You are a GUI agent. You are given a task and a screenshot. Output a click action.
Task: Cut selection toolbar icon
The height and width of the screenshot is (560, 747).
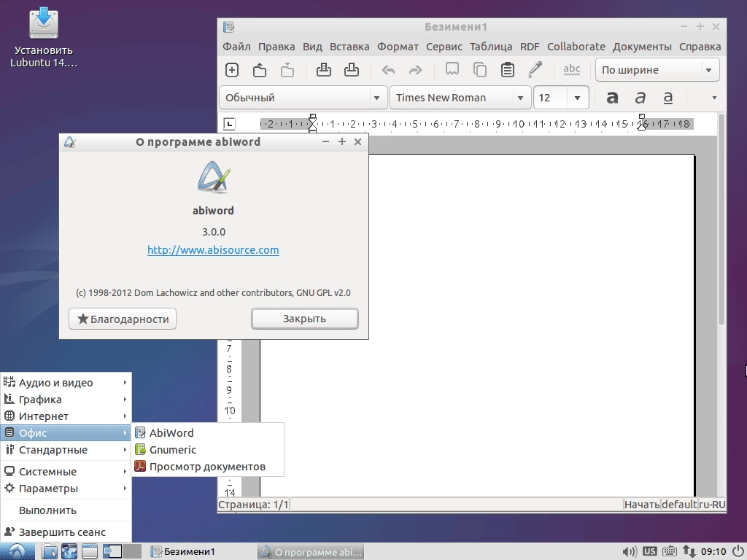coord(452,70)
